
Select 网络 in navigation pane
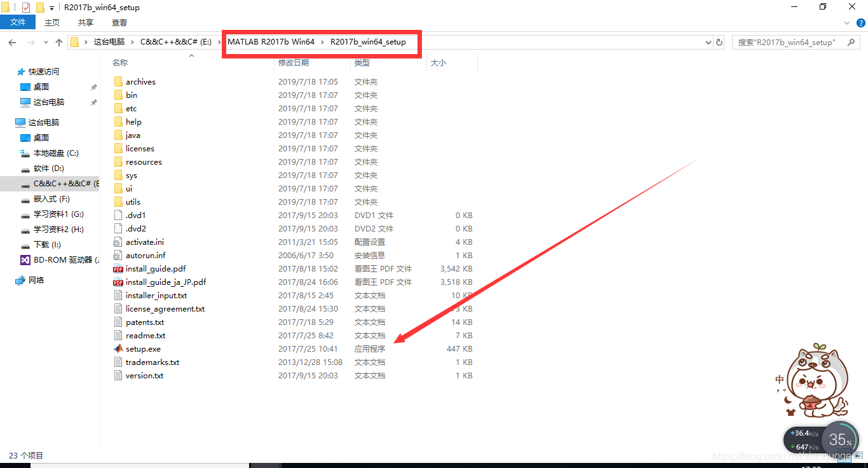(36, 280)
